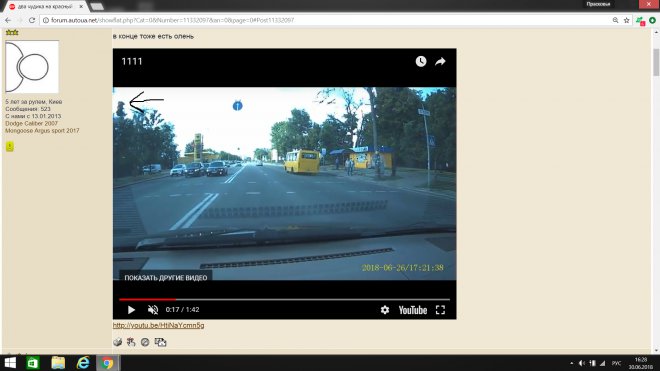This screenshot has width=660, height=371.
Task: Open the taskbar clock showing 16:28
Action: point(641,363)
